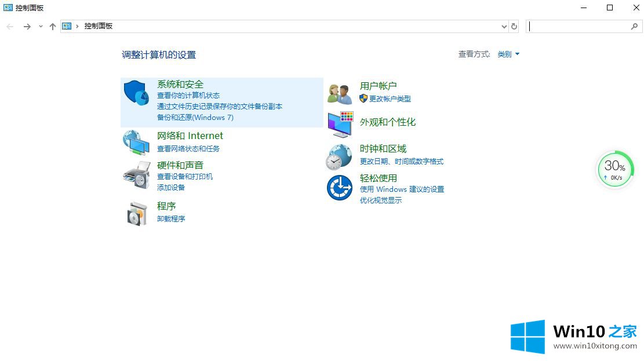
Task: Click the Control Panel title bar icon
Action: coord(8,8)
